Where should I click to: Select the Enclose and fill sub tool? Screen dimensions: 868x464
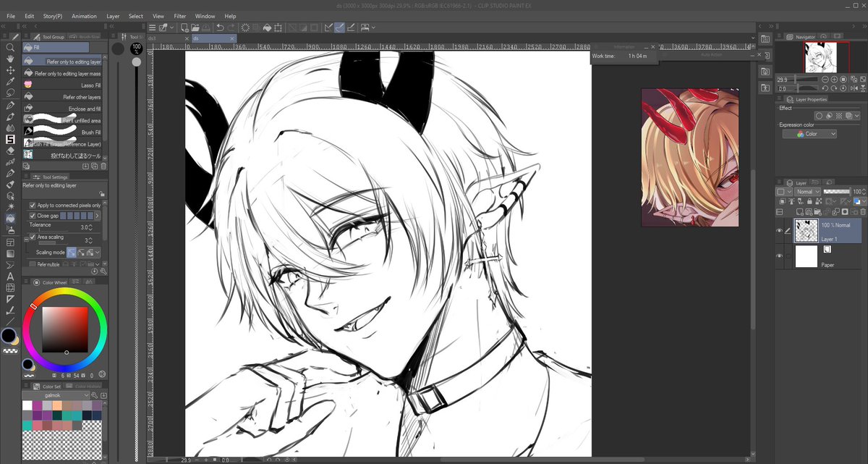(x=62, y=108)
